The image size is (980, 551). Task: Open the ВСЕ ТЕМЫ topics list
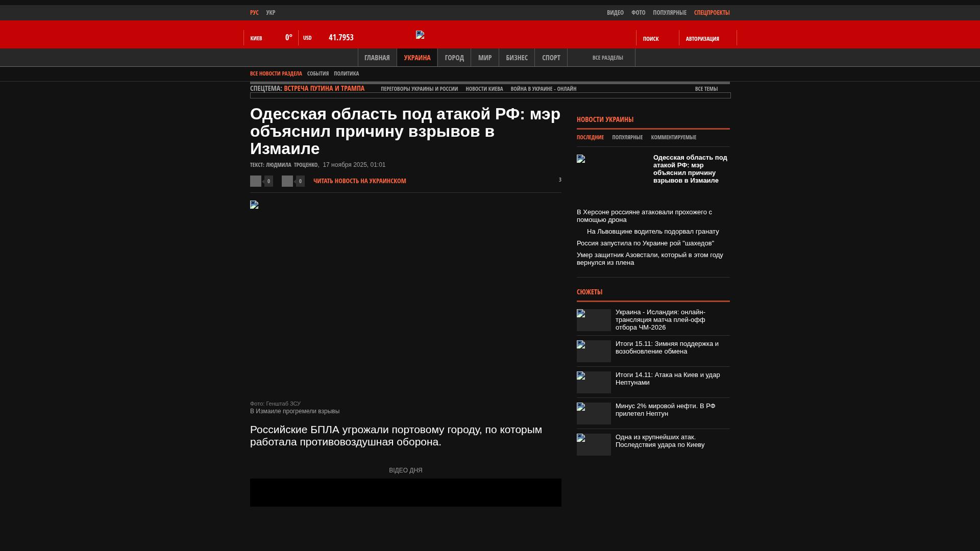coord(706,89)
